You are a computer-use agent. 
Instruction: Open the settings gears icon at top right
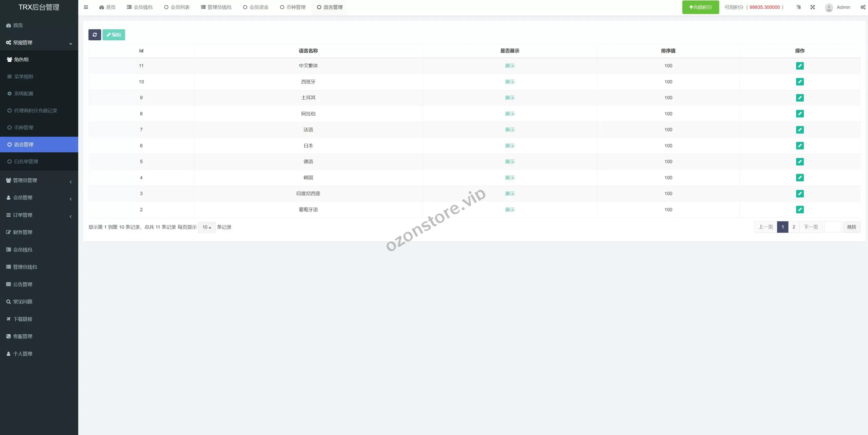(863, 7)
